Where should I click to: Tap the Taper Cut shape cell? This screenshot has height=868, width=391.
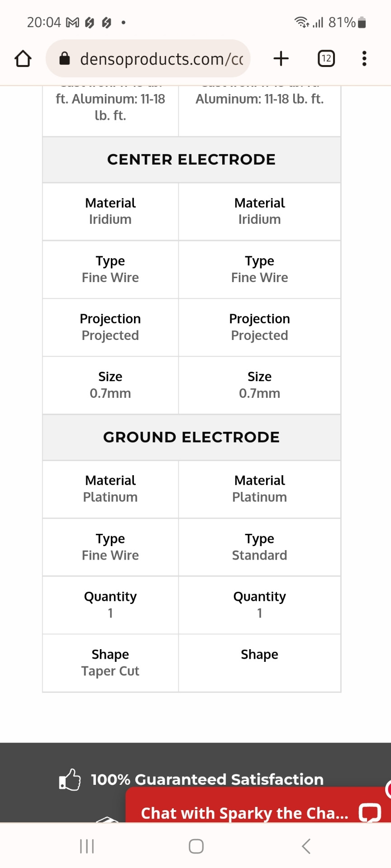point(110,663)
